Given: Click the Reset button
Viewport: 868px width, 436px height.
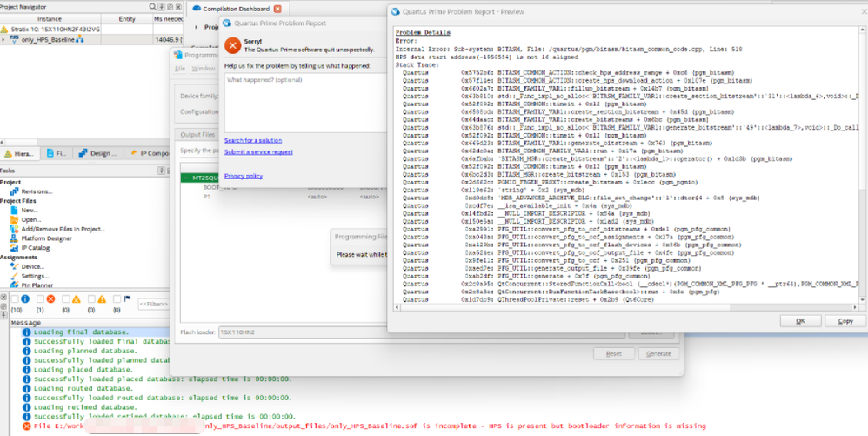Looking at the screenshot, I should (613, 353).
